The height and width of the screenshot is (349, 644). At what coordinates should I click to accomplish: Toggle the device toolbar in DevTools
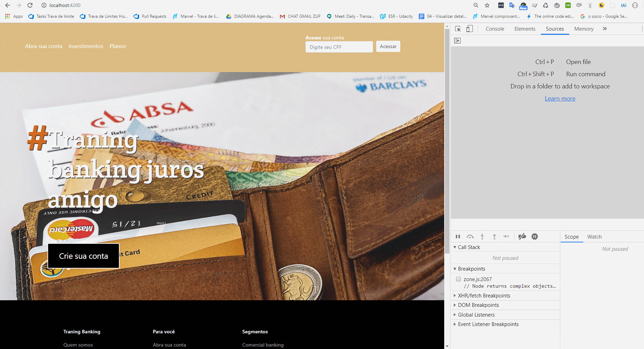pyautogui.click(x=469, y=29)
